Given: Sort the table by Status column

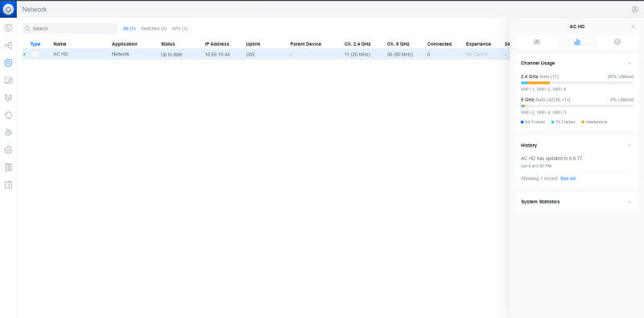Looking at the screenshot, I should tap(167, 44).
